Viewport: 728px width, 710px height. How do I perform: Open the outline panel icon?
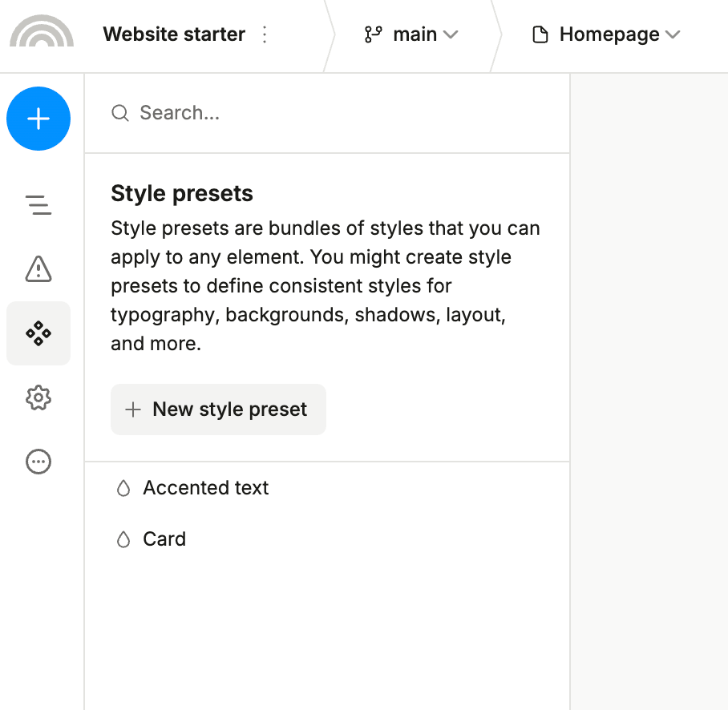click(38, 205)
